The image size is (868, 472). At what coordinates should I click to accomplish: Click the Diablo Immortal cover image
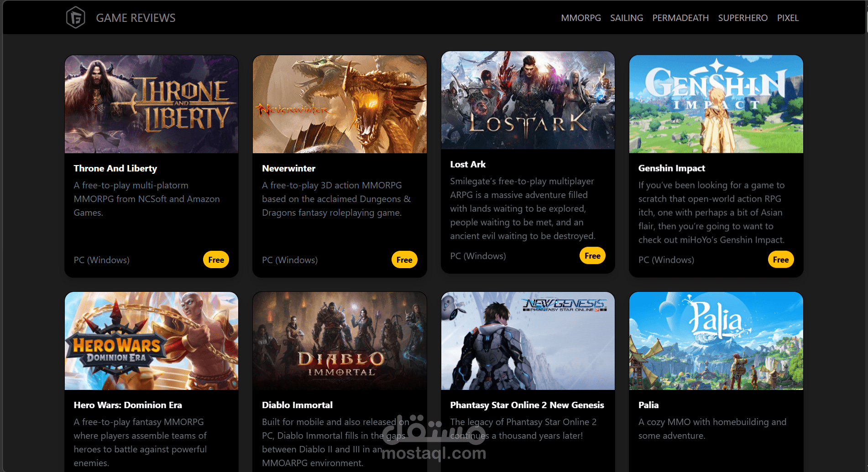coord(340,341)
